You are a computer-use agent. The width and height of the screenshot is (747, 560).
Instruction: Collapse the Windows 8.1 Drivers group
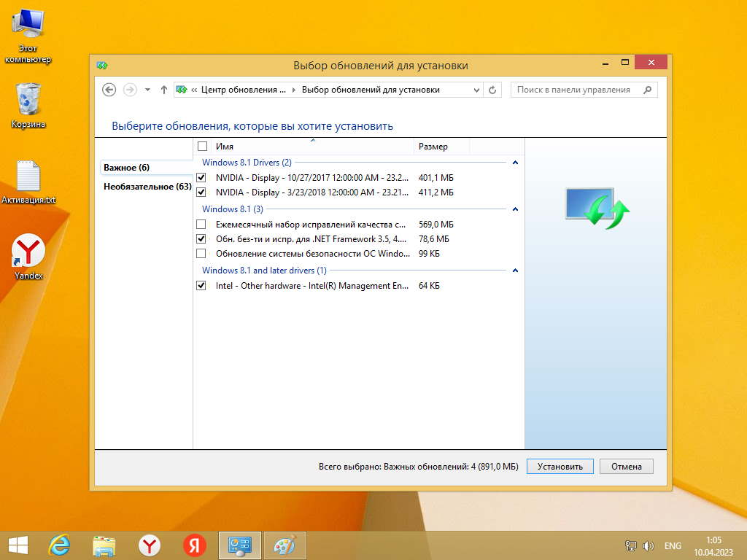(516, 163)
